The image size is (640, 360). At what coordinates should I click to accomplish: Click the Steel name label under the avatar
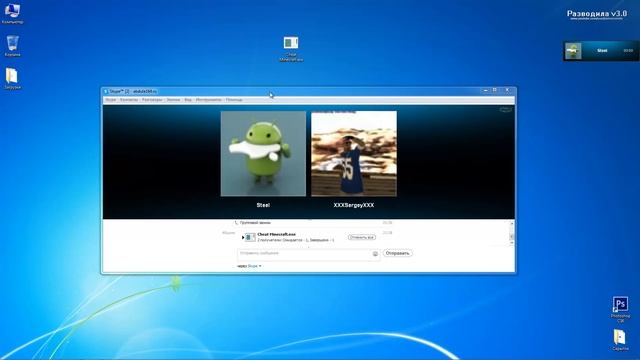(263, 205)
